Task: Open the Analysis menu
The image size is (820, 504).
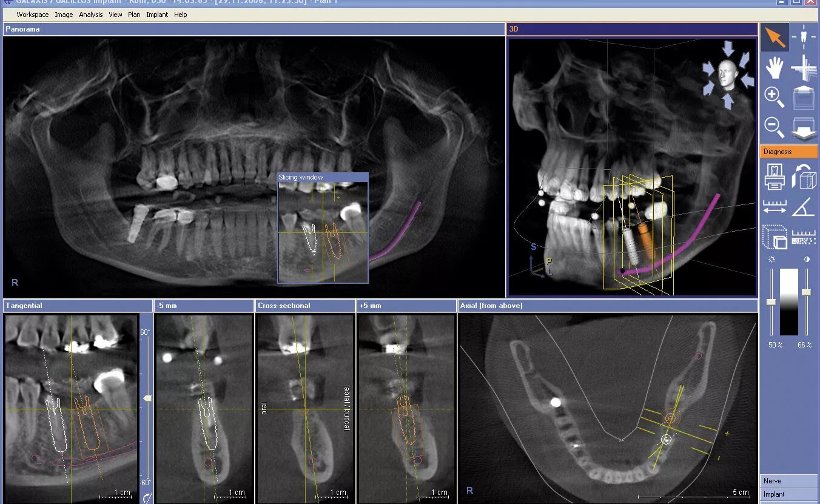Action: (91, 15)
